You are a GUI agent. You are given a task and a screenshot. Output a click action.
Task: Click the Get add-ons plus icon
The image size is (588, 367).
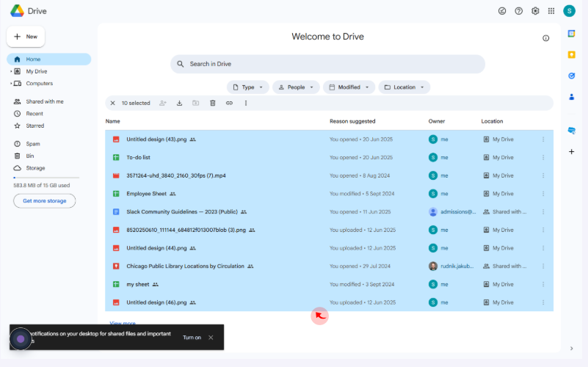[x=572, y=152]
